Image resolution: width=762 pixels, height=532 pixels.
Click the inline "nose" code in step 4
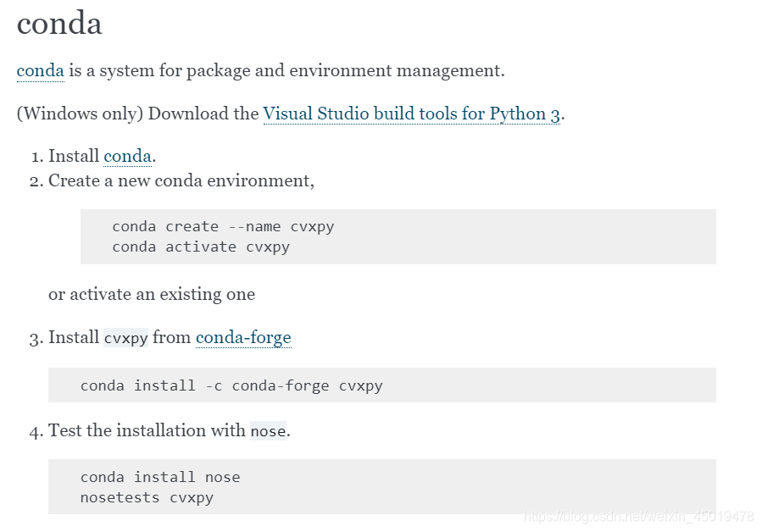click(268, 431)
